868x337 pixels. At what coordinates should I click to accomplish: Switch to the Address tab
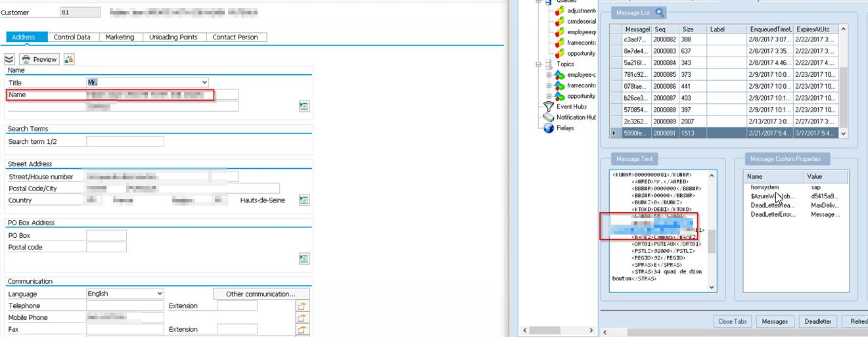24,37
